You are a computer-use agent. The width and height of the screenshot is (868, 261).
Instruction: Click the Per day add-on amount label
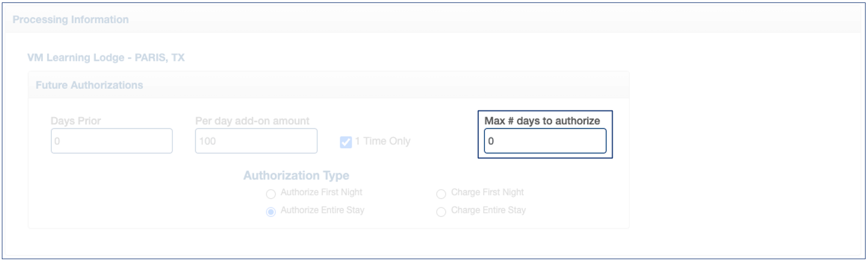coord(252,121)
